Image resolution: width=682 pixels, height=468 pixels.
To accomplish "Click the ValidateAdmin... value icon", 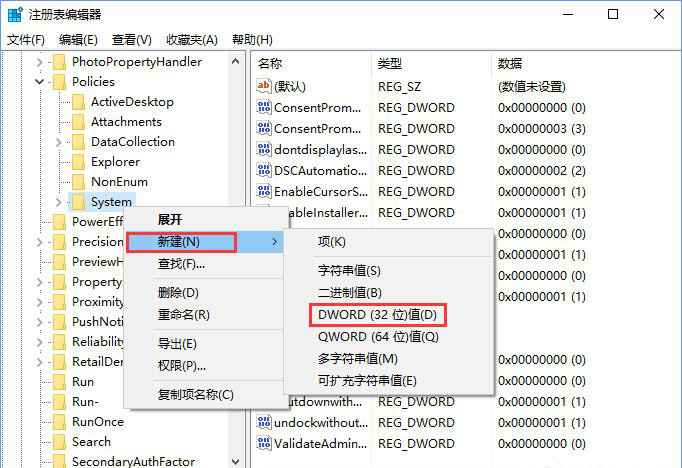I will click(x=264, y=444).
